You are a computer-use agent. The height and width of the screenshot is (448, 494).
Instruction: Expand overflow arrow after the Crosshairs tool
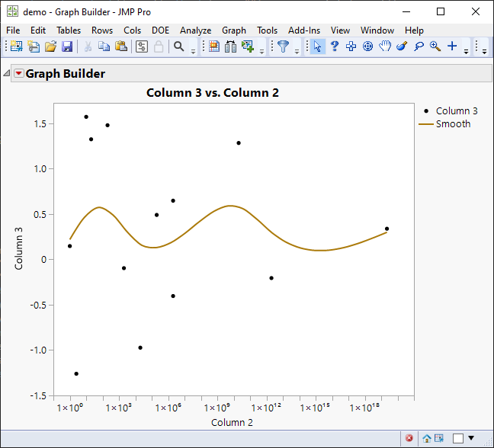(466, 51)
